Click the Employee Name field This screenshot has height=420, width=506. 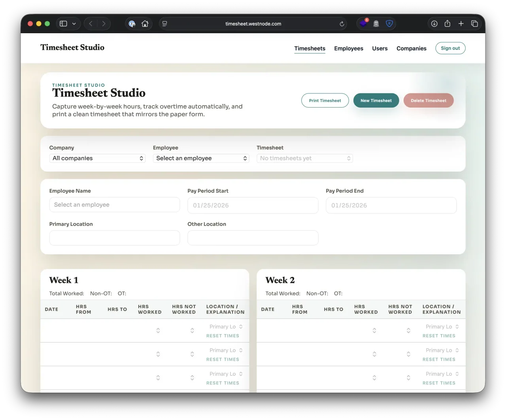coord(115,205)
